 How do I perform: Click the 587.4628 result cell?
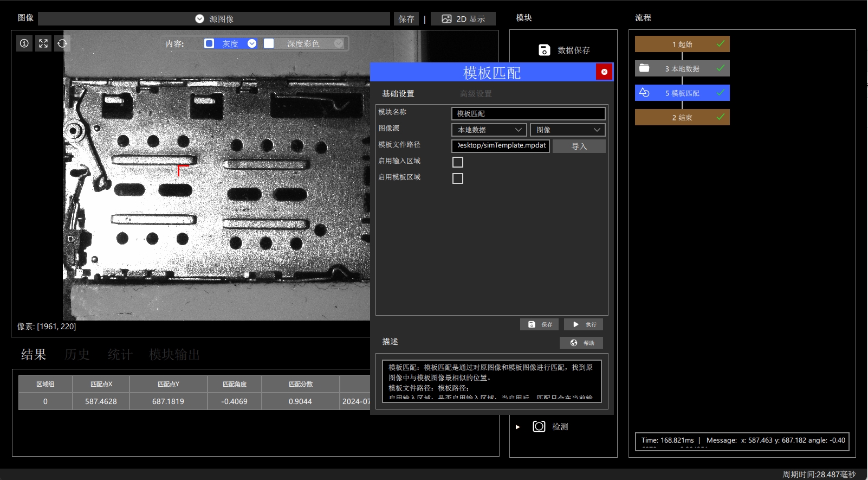pos(101,401)
